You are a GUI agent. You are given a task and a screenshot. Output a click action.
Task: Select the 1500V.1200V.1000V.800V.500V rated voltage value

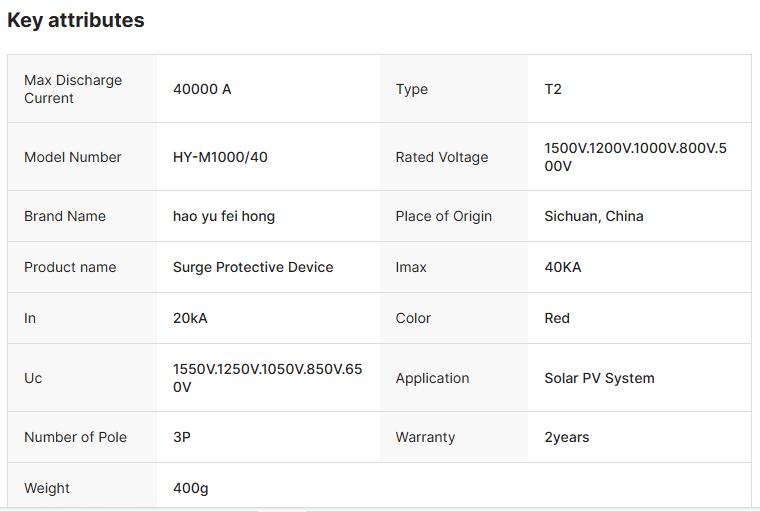coord(635,157)
